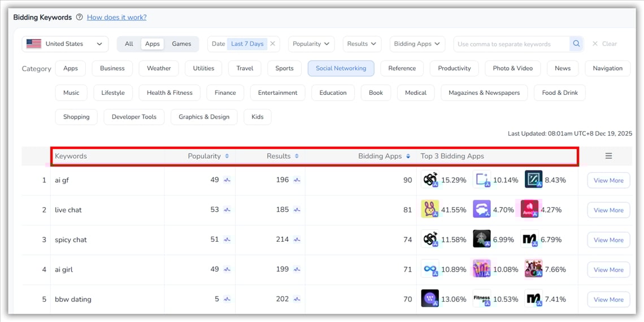Viewport: 644px width, 322px height.
Task: Open the How does it work link
Action: (116, 18)
